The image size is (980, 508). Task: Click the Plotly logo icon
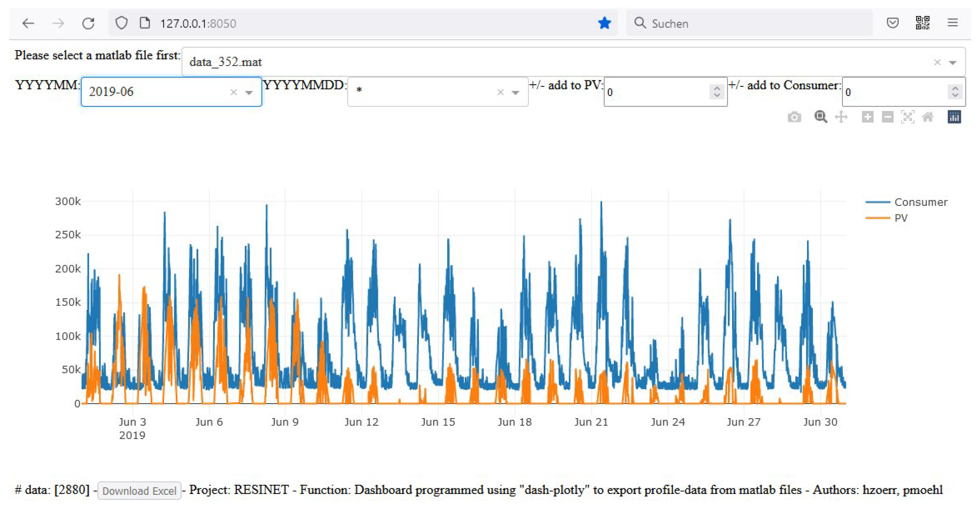(954, 117)
